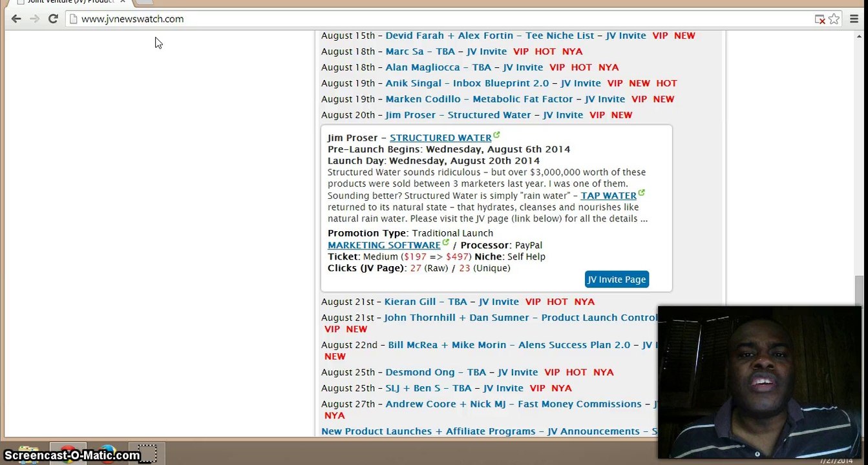Open the Kieran Gill – TBA listing

(x=425, y=302)
